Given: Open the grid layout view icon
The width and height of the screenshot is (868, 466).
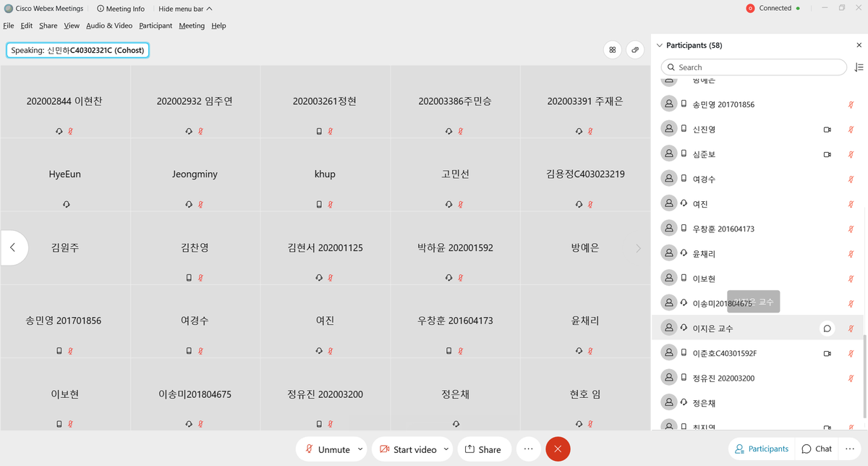Looking at the screenshot, I should pos(613,50).
